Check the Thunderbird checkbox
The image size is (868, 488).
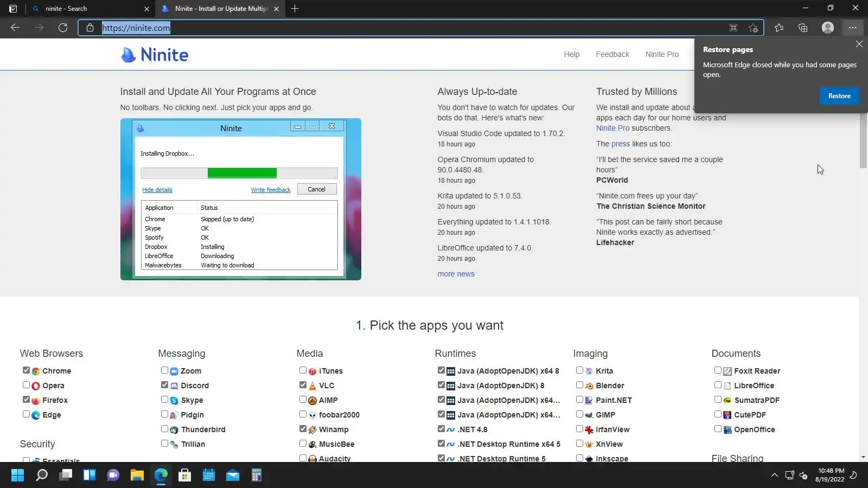(164, 429)
